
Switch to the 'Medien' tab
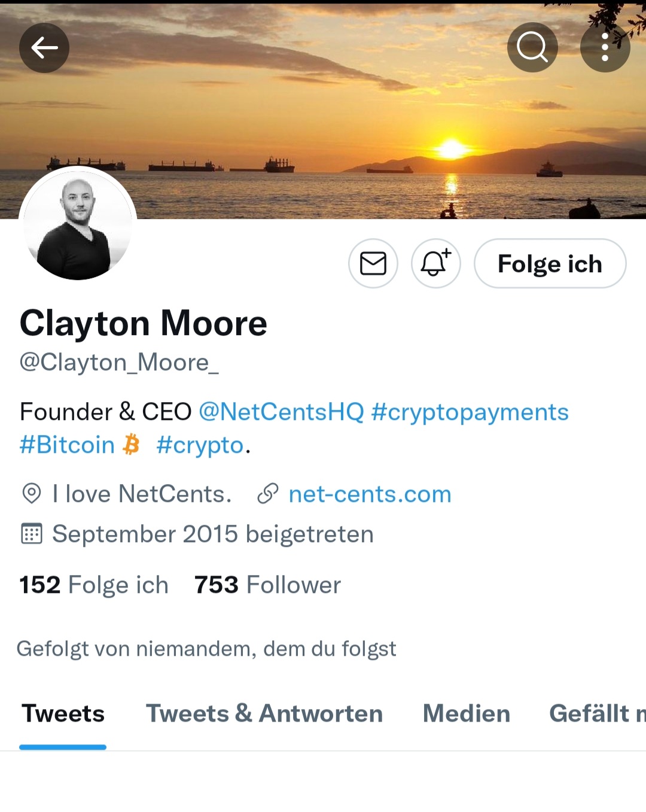click(x=466, y=713)
